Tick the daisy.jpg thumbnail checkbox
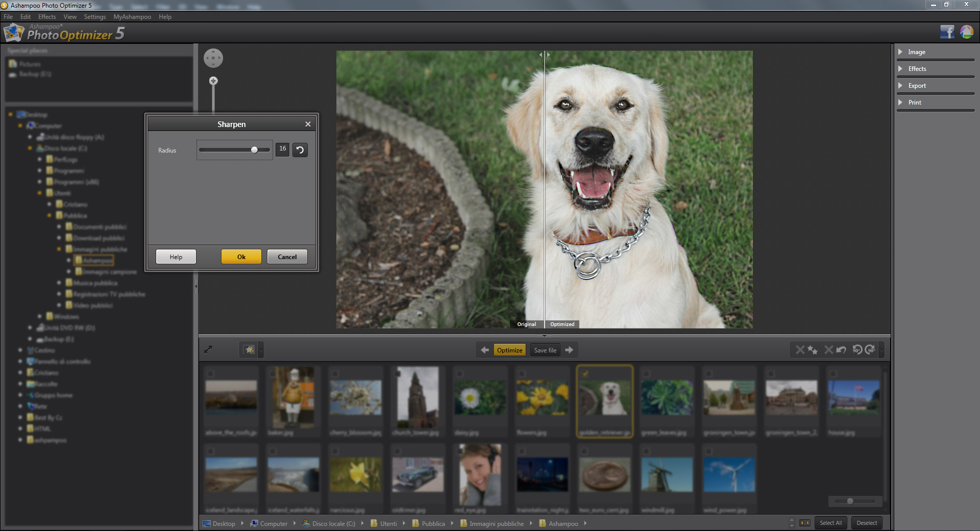This screenshot has width=980, height=531. click(x=459, y=373)
